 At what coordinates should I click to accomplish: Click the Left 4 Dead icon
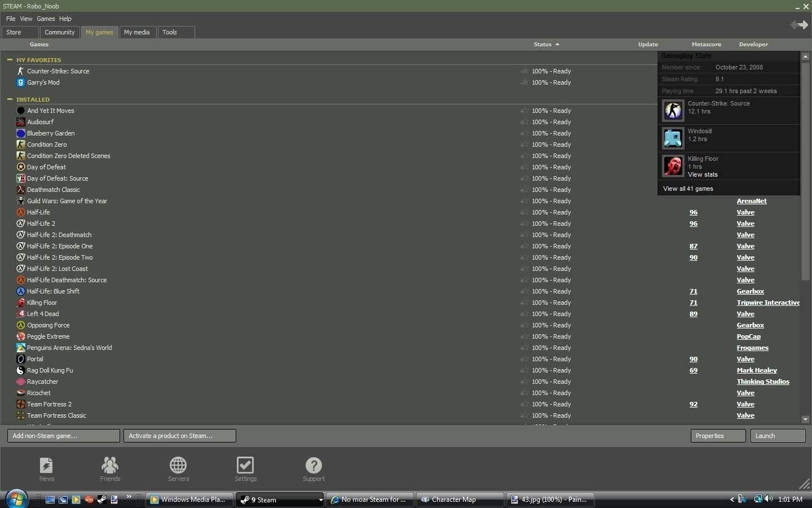(21, 314)
